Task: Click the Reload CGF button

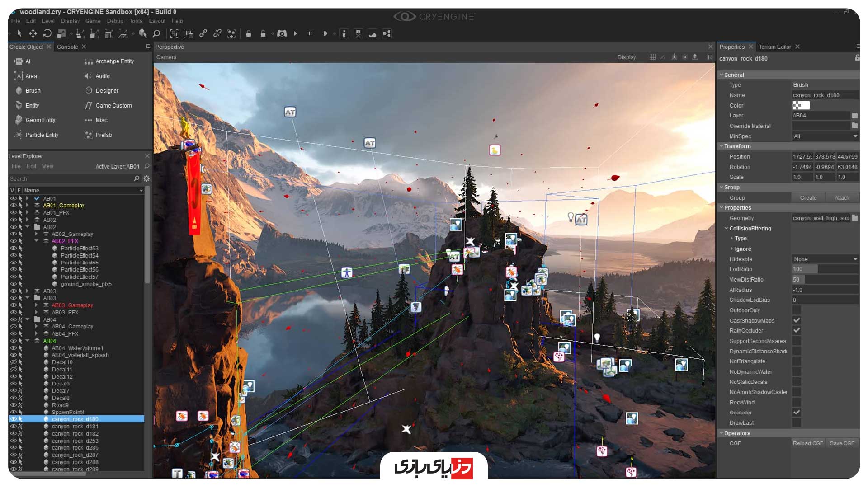Action: [807, 443]
